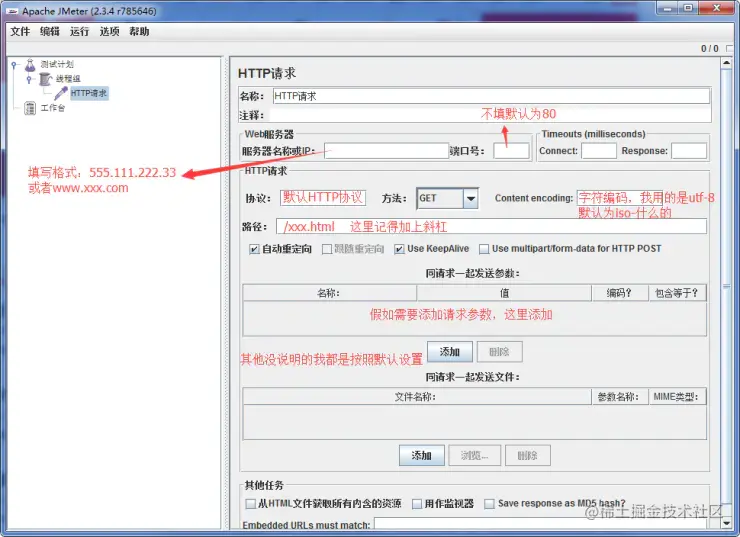Enable 从HTML文件获取所有内含的资源 checkbox
The width and height of the screenshot is (740, 537).
click(250, 504)
